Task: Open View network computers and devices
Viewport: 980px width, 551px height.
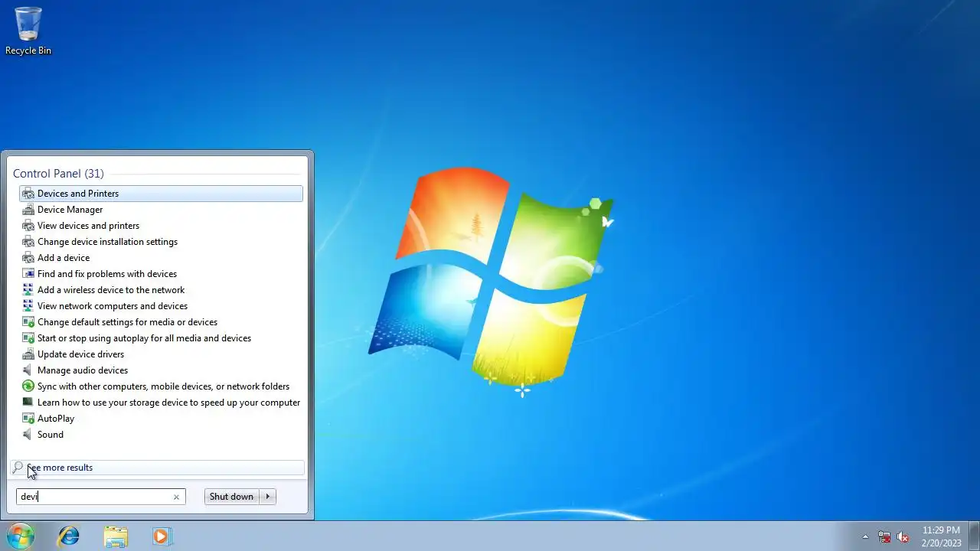Action: coord(161,306)
